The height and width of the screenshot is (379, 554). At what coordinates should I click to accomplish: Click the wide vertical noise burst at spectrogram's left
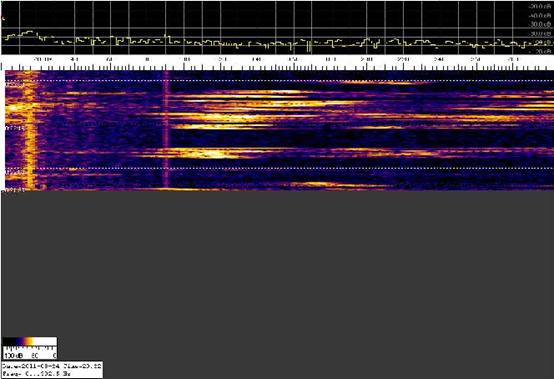pyautogui.click(x=29, y=130)
